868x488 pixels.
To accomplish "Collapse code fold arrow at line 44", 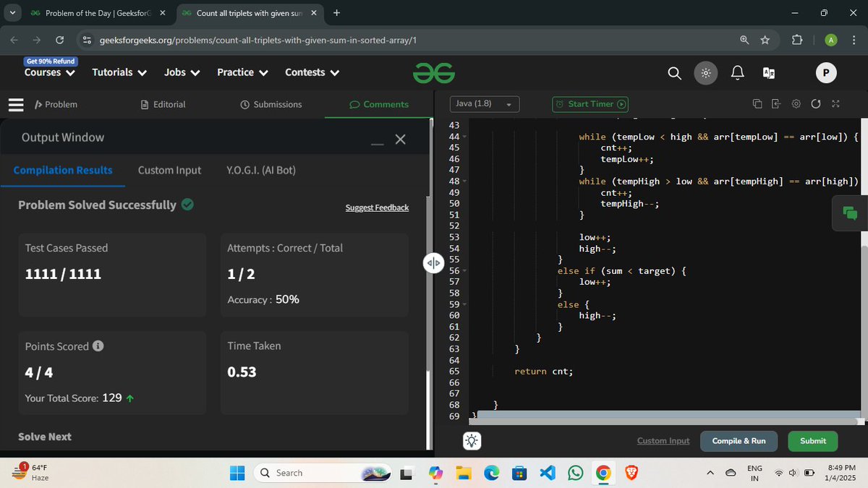I will click(464, 137).
